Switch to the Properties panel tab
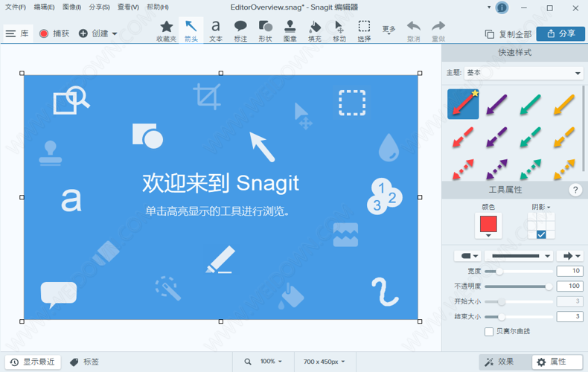 557,362
